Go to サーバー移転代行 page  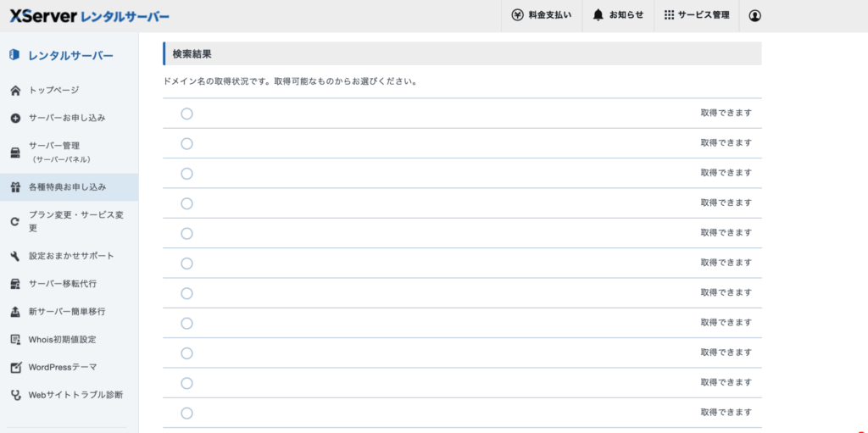click(67, 284)
